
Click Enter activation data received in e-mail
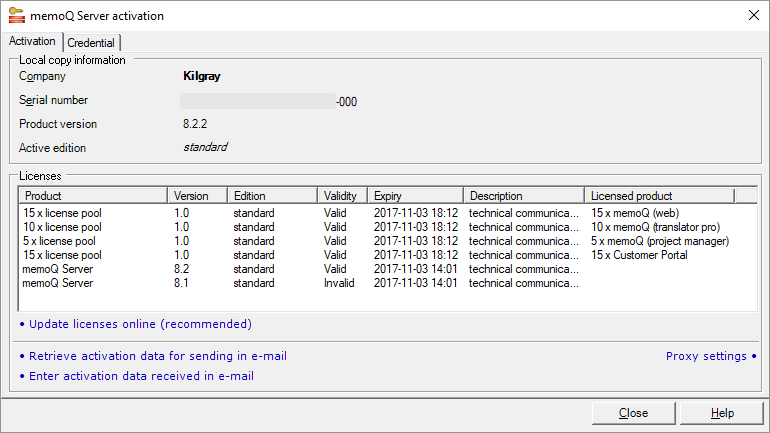click(x=141, y=376)
